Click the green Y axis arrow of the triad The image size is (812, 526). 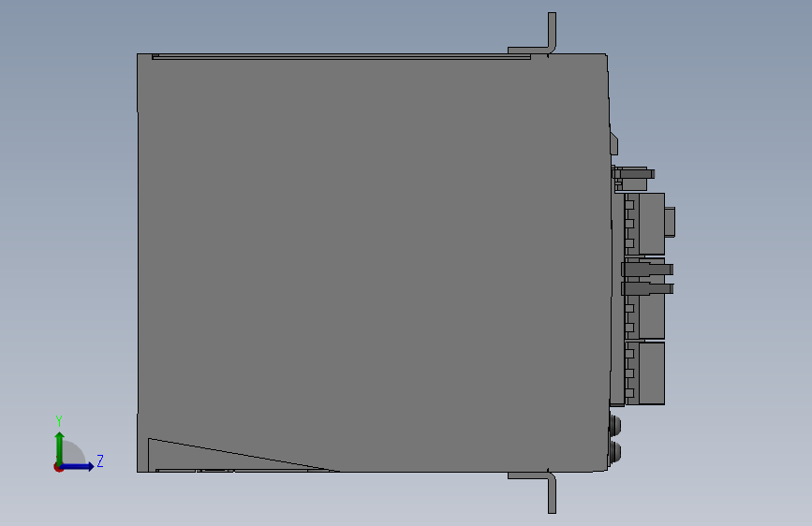(x=60, y=447)
